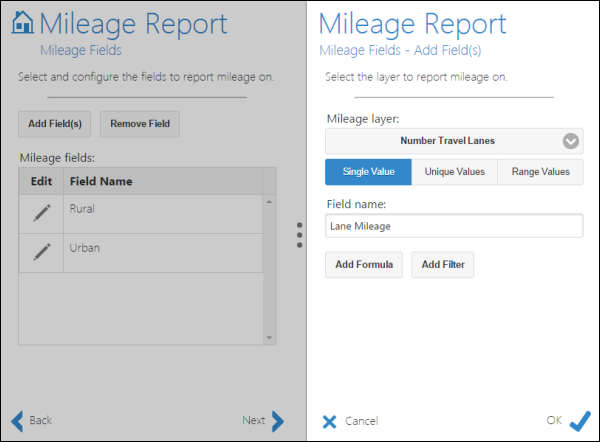Image resolution: width=600 pixels, height=442 pixels.
Task: Click the home icon beside Mileage Report
Action: [21, 22]
